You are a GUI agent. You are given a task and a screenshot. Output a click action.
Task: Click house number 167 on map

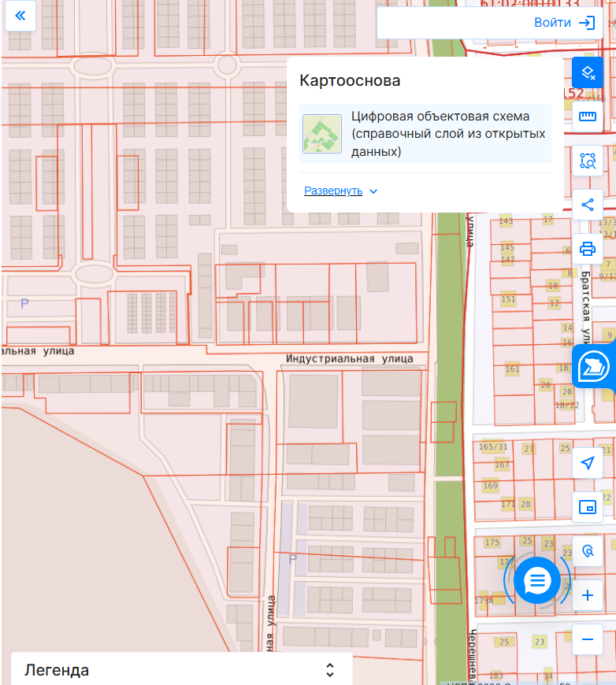502,465
